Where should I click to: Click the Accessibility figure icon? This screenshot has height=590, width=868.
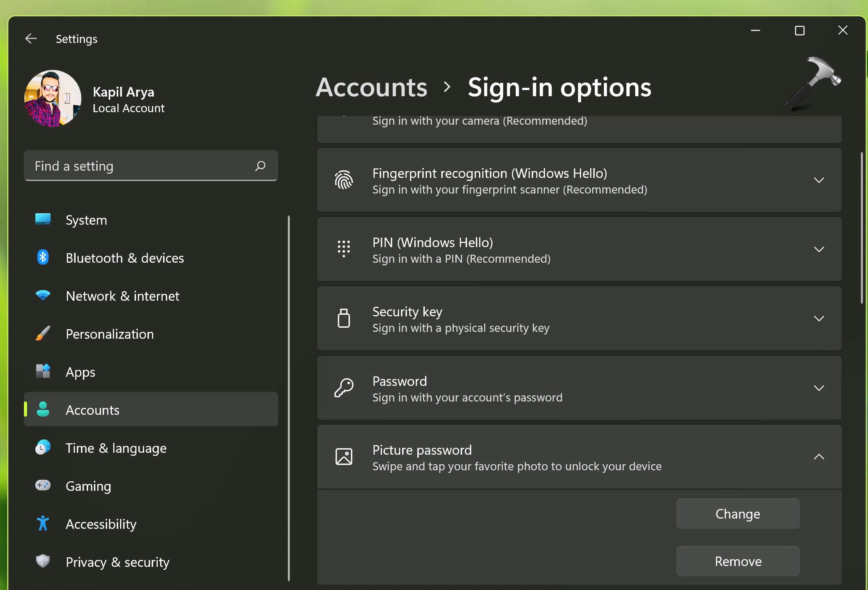tap(43, 524)
